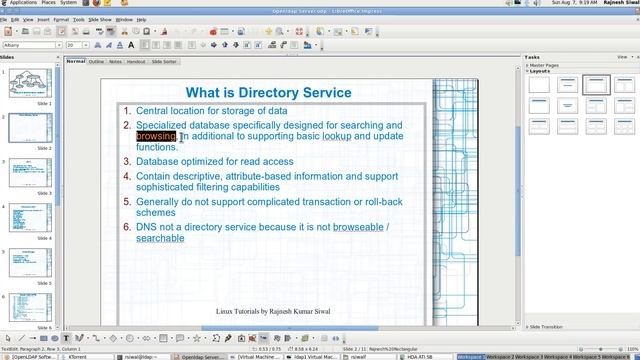Choose the Flowchart shapes tool
This screenshot has height=360, width=640.
point(163,338)
